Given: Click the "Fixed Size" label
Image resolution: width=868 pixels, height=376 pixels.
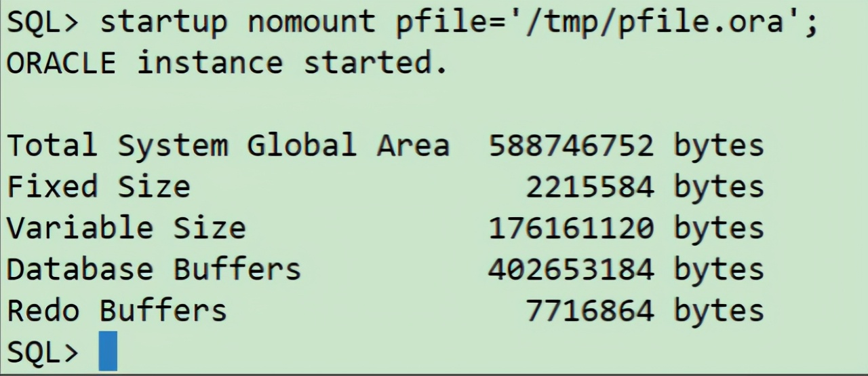Looking at the screenshot, I should pyautogui.click(x=98, y=187).
